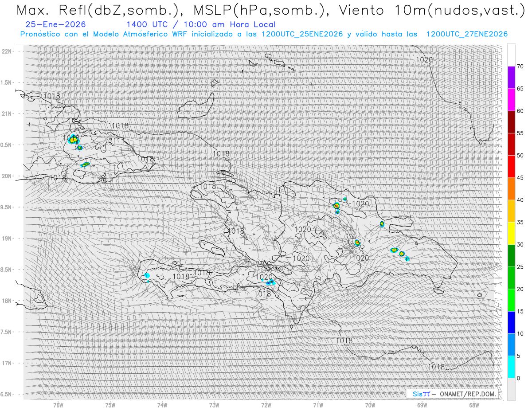This screenshot has width=532, height=411.
Task: Click the '18N' latitude label
Action: 7,301
